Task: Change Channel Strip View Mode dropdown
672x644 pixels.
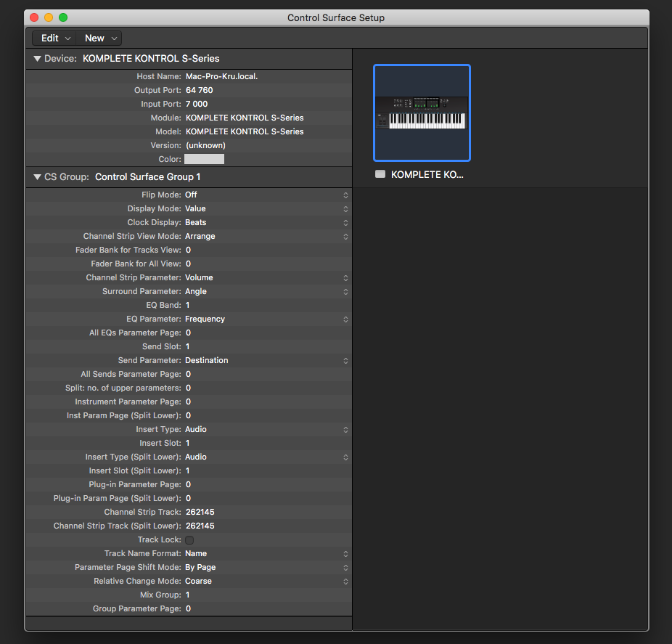Action: tap(266, 236)
